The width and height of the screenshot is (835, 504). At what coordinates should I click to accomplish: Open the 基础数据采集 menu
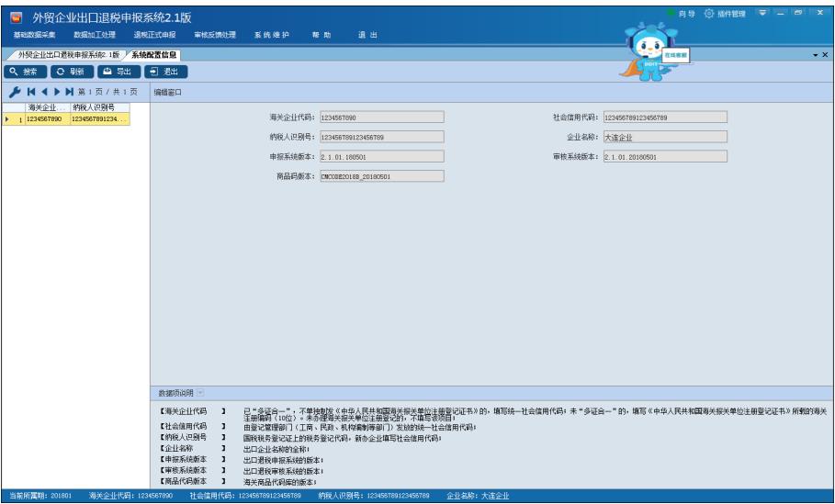click(34, 34)
